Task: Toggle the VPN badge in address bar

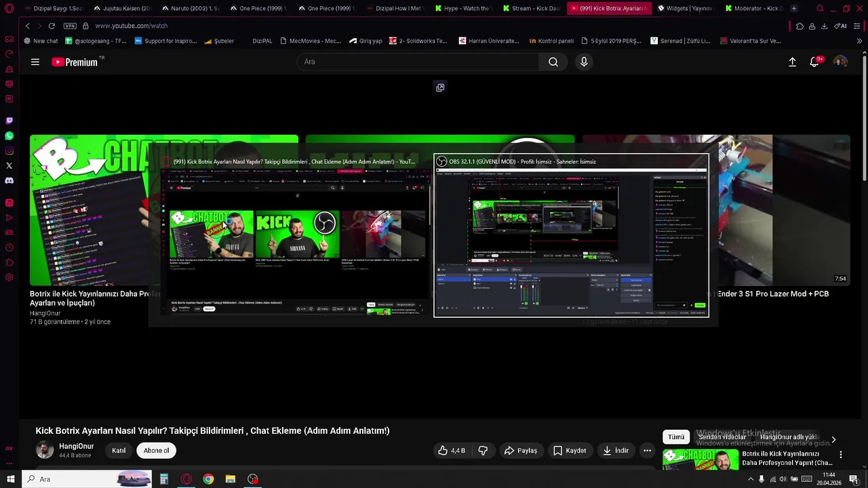Action: coord(70,26)
